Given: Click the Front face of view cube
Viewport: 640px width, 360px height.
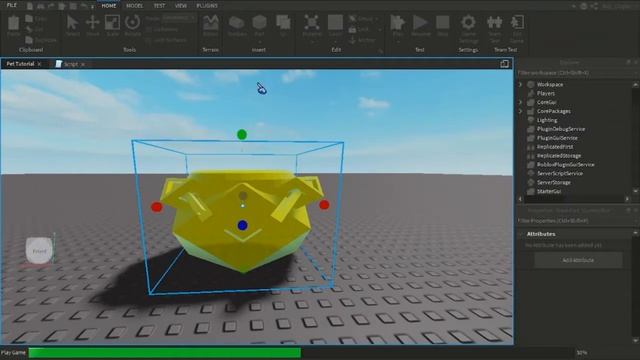Looking at the screenshot, I should coord(40,251).
